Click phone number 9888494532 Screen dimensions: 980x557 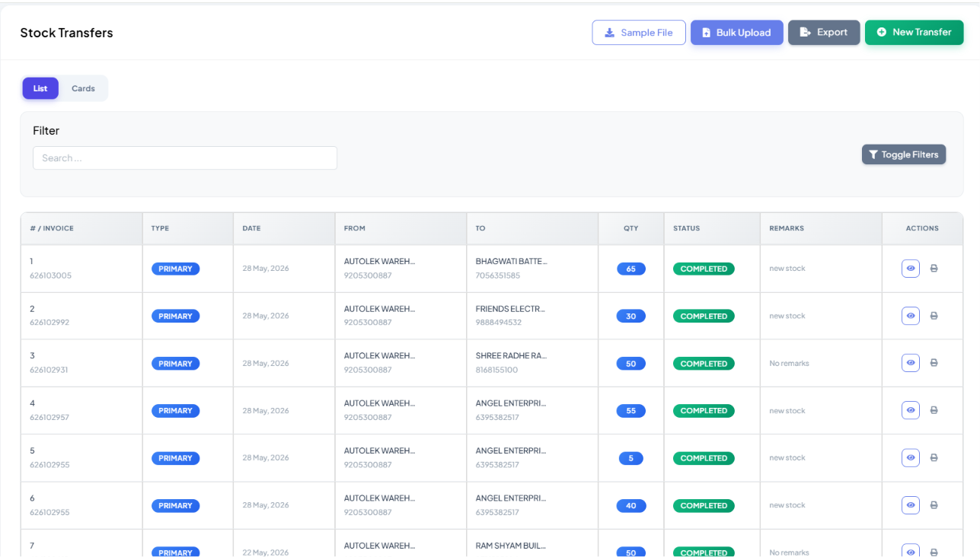(x=498, y=323)
